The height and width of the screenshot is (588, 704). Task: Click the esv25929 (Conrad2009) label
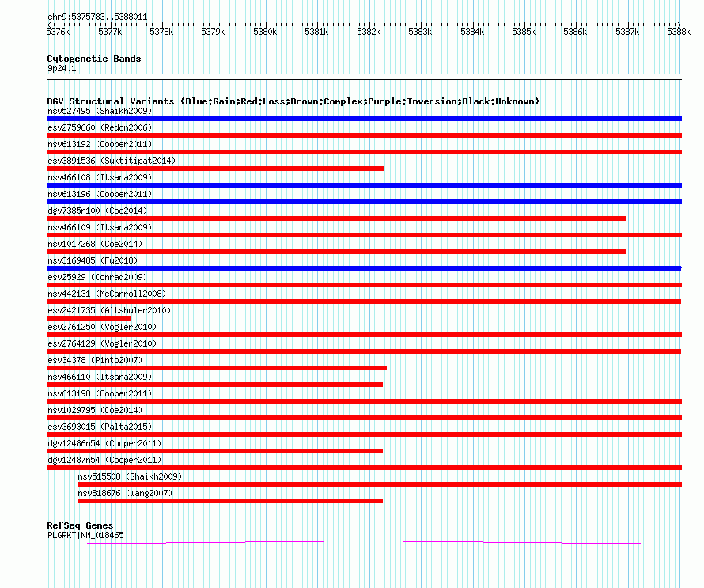[97, 277]
